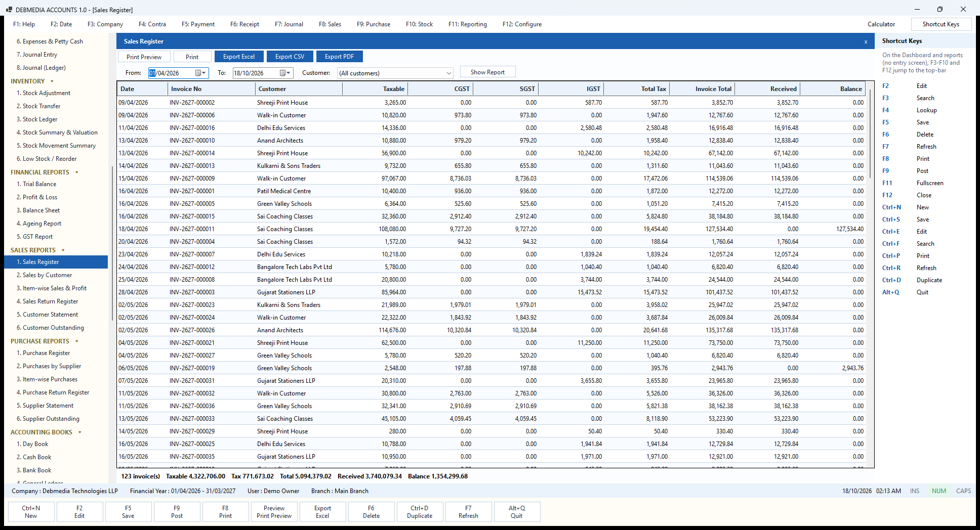Click the Print Preview button above the table
This screenshot has height=530, width=980.
coord(144,57)
